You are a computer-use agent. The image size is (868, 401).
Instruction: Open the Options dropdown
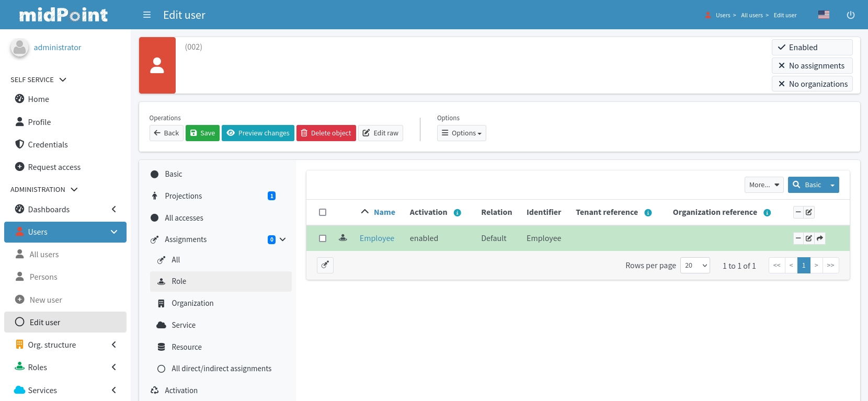click(461, 133)
